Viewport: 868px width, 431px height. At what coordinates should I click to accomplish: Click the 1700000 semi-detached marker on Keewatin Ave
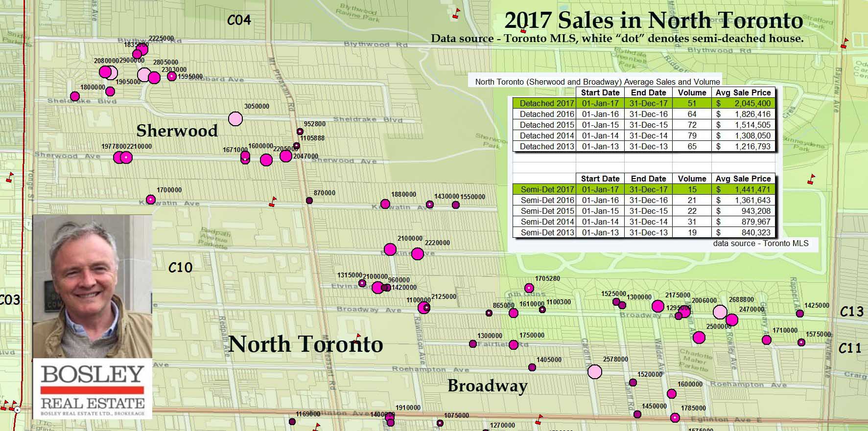[151, 200]
